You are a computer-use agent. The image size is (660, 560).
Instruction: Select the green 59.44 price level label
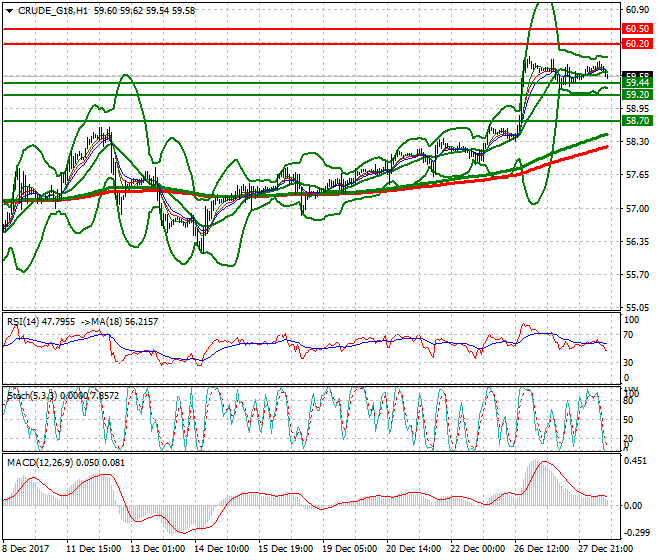(637, 83)
